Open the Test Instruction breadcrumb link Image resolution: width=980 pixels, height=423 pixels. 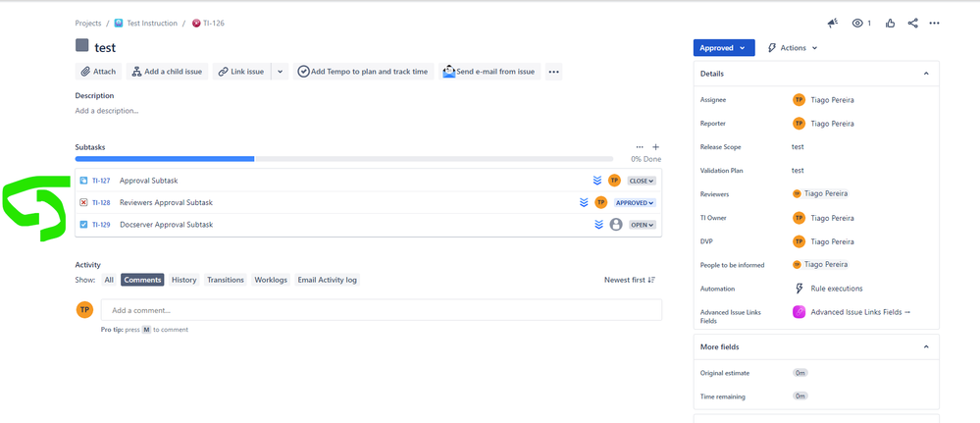click(152, 24)
